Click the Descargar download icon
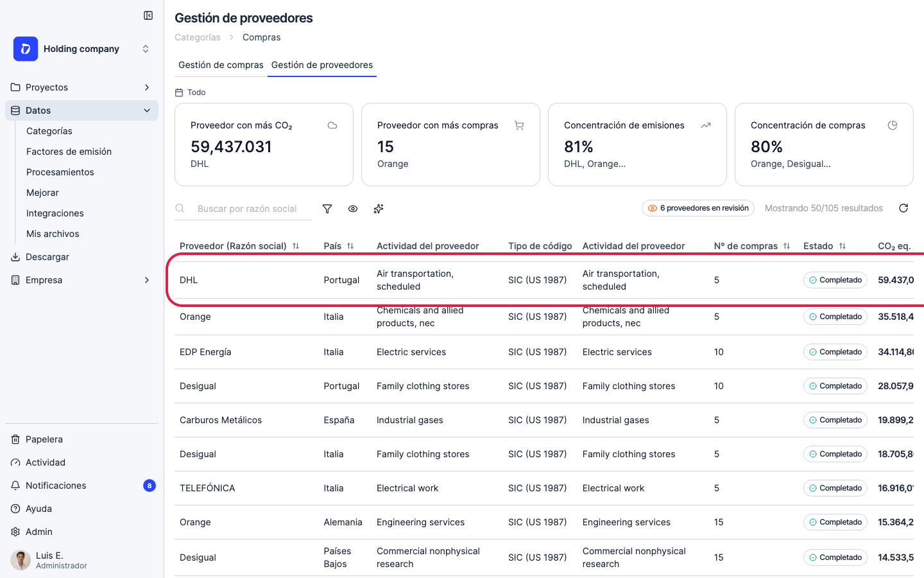 (x=15, y=257)
